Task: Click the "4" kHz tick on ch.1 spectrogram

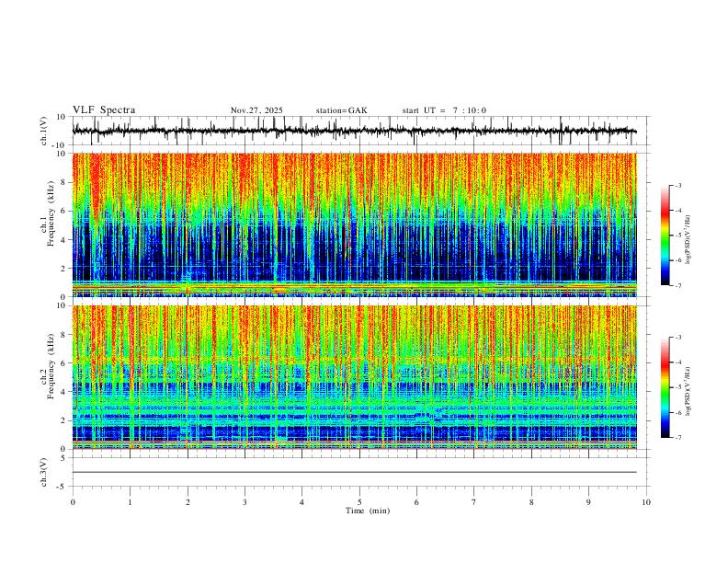Action: point(63,240)
